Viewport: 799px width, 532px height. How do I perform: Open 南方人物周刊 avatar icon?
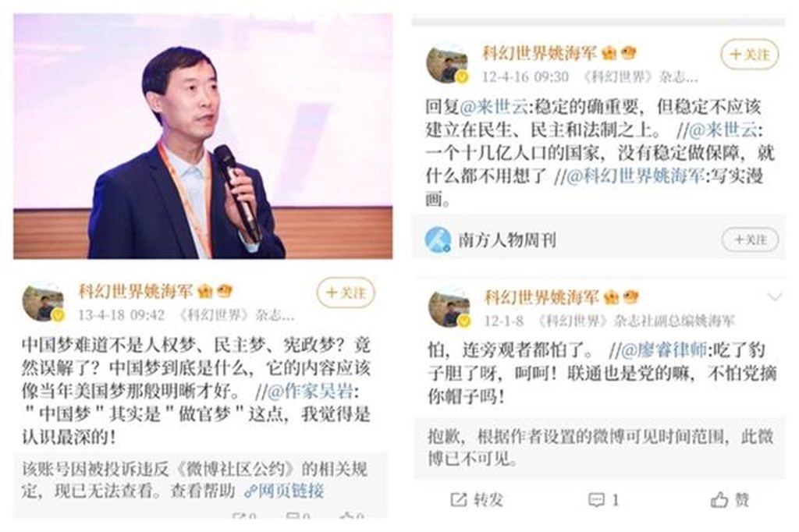pos(438,240)
